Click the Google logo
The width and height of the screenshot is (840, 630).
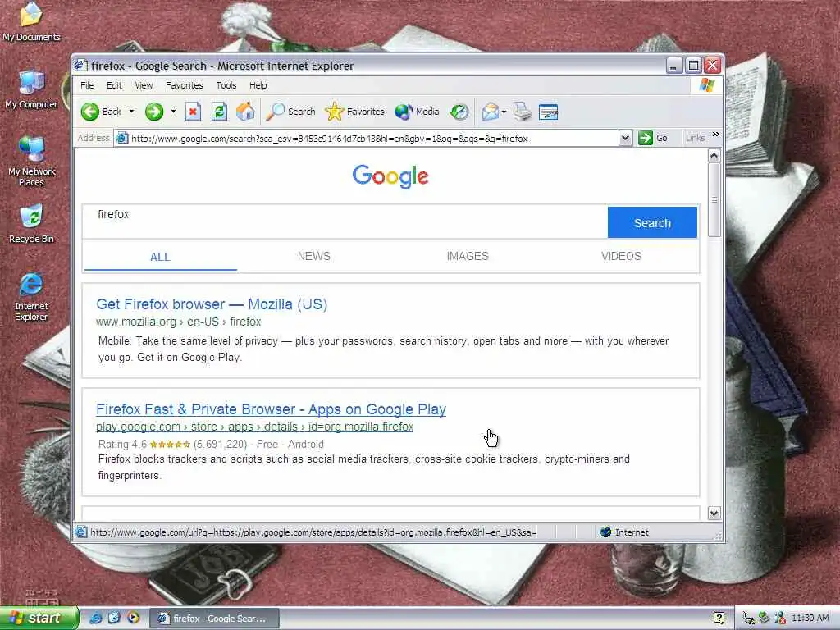click(x=390, y=176)
